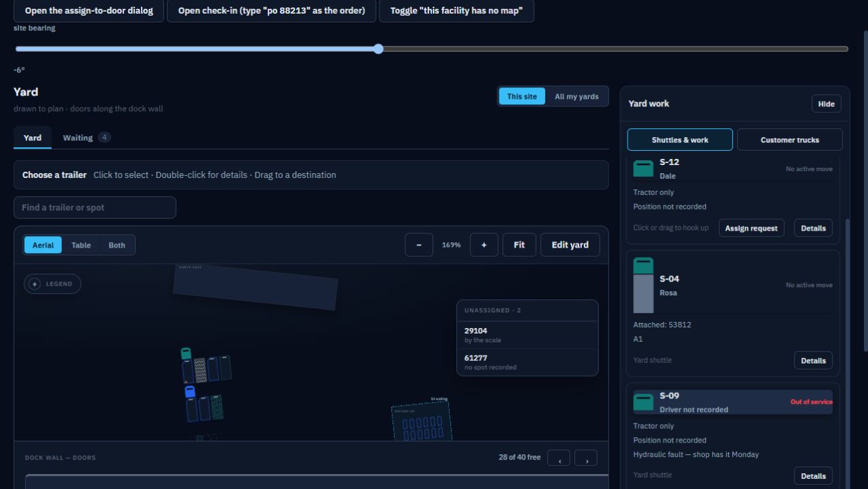Screen dimensions: 868x489
Task: Show the Customer trucks tab
Action: [x=790, y=140]
